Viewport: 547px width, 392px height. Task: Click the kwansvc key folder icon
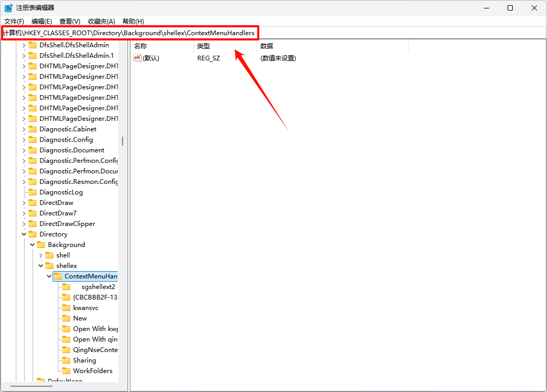click(66, 308)
